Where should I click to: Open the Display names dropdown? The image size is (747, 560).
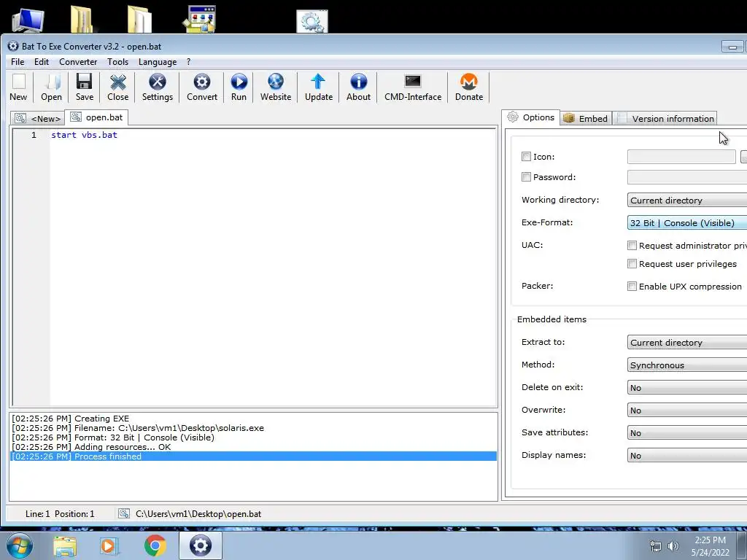point(687,456)
